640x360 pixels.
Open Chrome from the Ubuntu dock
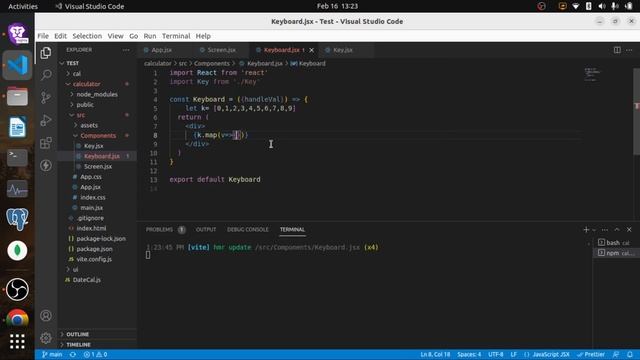[17, 318]
